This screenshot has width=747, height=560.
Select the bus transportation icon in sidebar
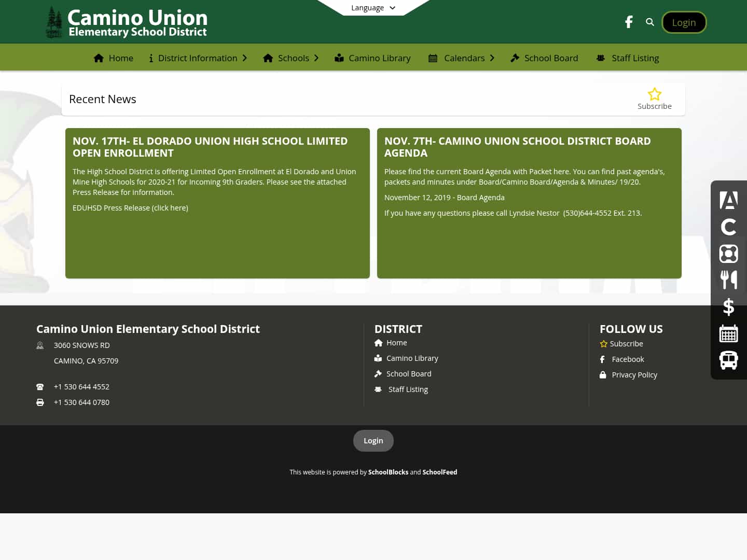tap(728, 360)
